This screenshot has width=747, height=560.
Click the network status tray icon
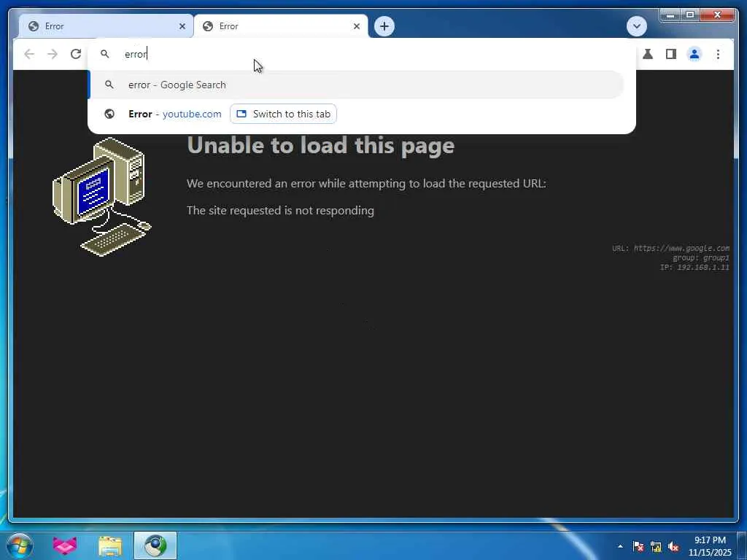click(x=656, y=546)
